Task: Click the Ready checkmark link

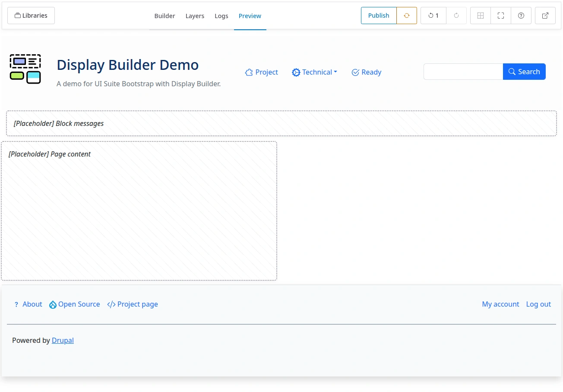Action: tap(367, 72)
